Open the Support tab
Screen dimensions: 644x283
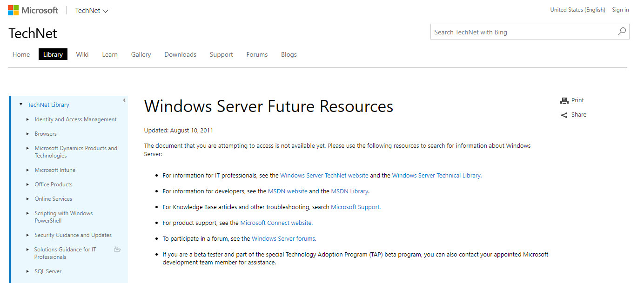(x=221, y=54)
